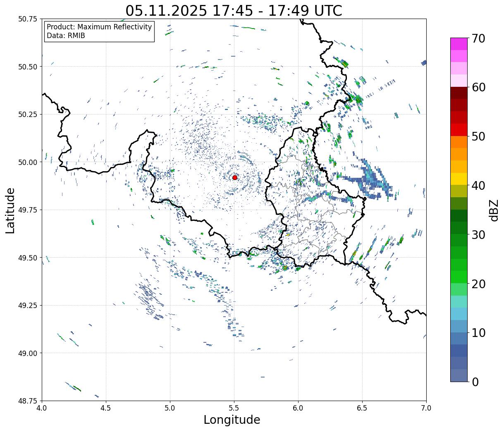
Task: Click the longitude tick label "6.0"
Action: pyautogui.click(x=298, y=408)
